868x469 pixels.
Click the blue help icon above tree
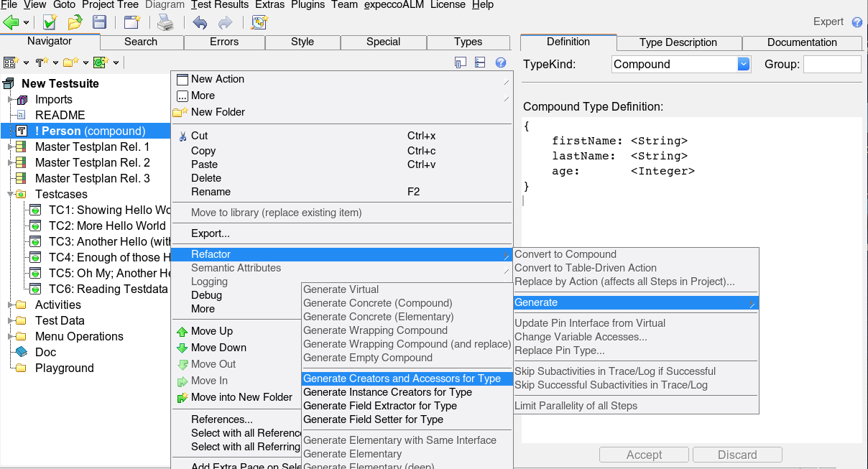tap(501, 63)
